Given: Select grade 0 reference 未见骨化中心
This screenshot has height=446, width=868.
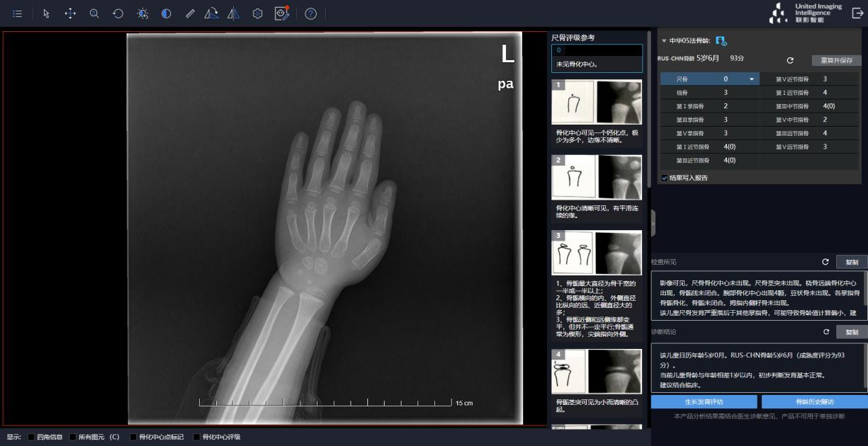Looking at the screenshot, I should [x=597, y=58].
